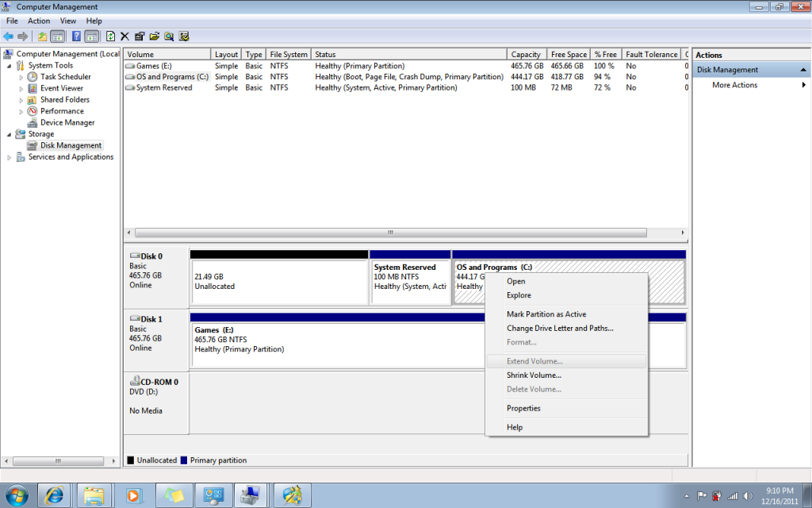Expand the Performance node arrow
The height and width of the screenshot is (508, 812).
21,111
